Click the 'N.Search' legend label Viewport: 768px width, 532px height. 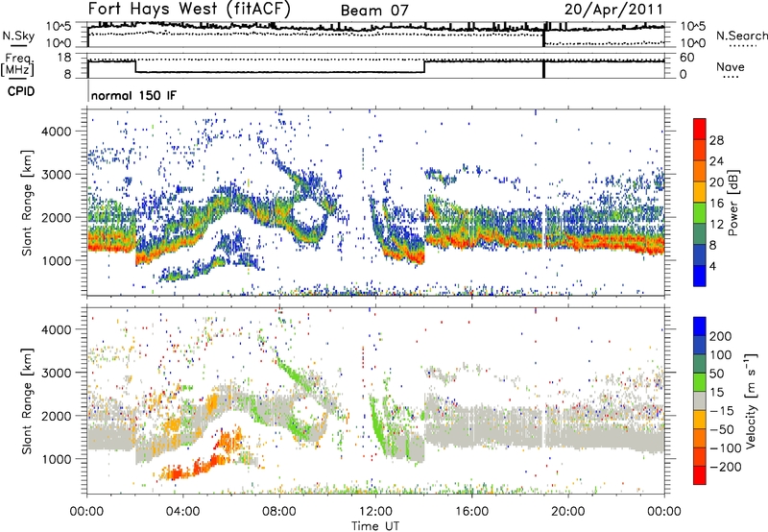click(x=741, y=36)
